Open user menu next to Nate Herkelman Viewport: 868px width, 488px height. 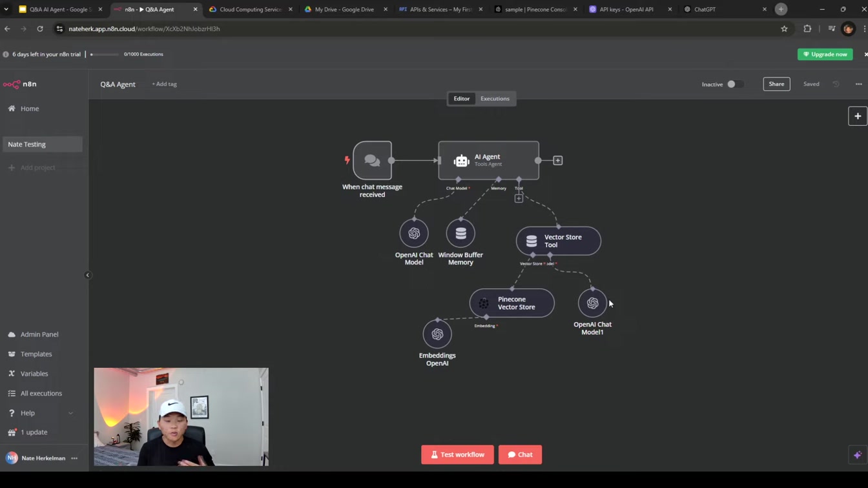point(74,458)
